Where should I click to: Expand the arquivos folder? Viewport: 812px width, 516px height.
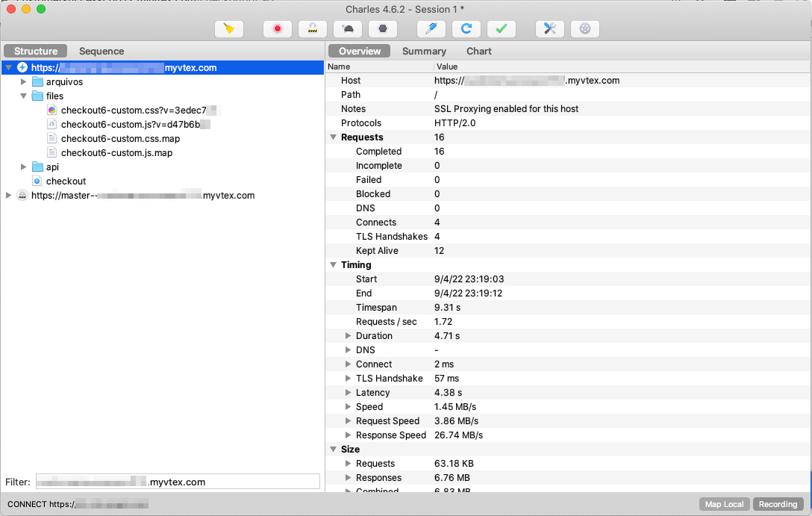23,82
